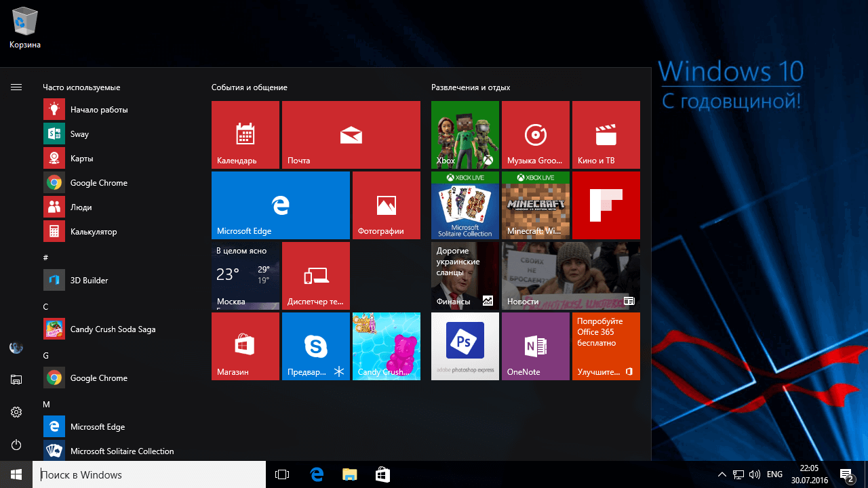Open Settings gear in Start menu

(x=16, y=412)
